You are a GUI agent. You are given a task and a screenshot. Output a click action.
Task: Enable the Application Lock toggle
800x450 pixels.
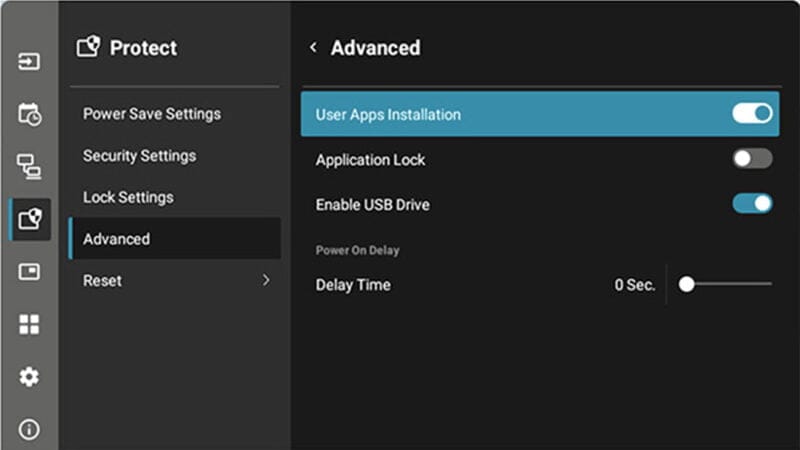(752, 159)
